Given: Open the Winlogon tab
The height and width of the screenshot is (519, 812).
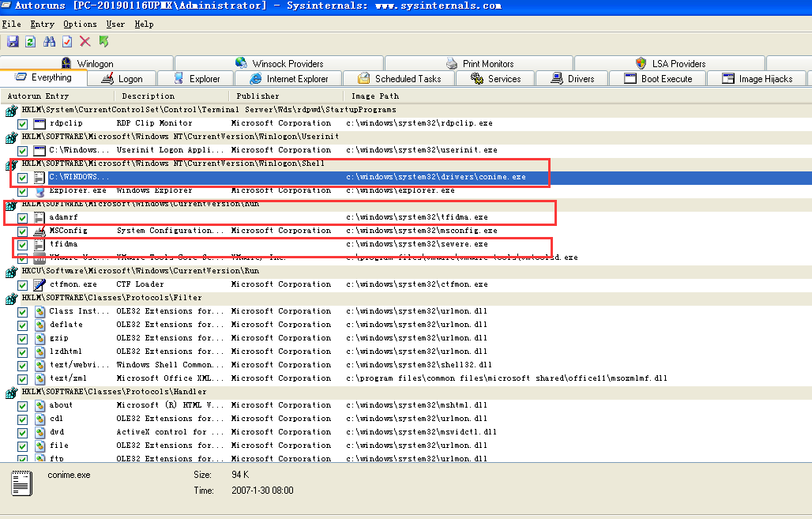Looking at the screenshot, I should tap(87, 63).
